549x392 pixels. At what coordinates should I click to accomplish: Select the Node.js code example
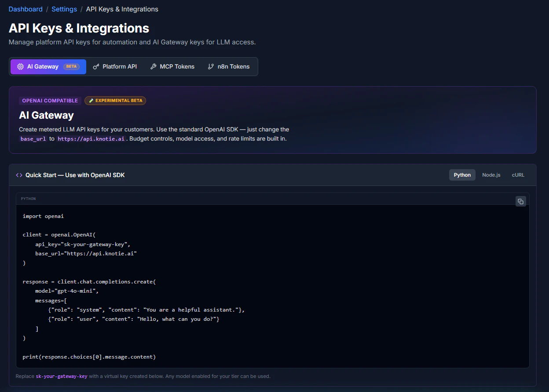pyautogui.click(x=491, y=174)
